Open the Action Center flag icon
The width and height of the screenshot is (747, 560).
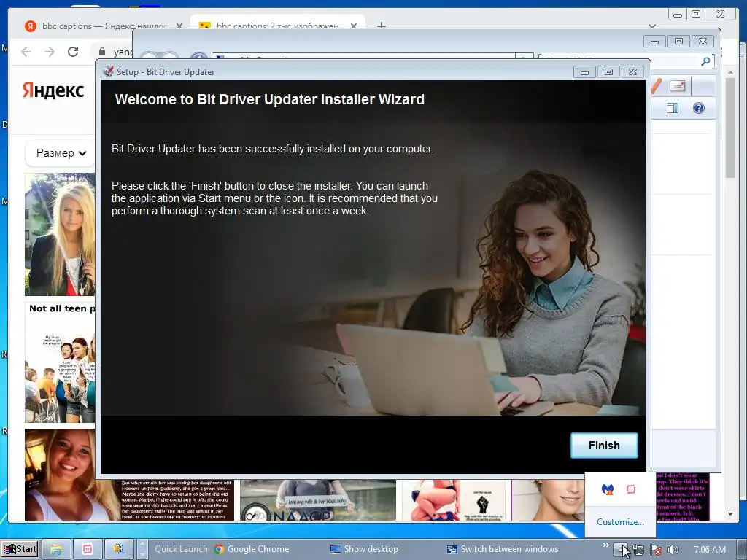tap(656, 550)
